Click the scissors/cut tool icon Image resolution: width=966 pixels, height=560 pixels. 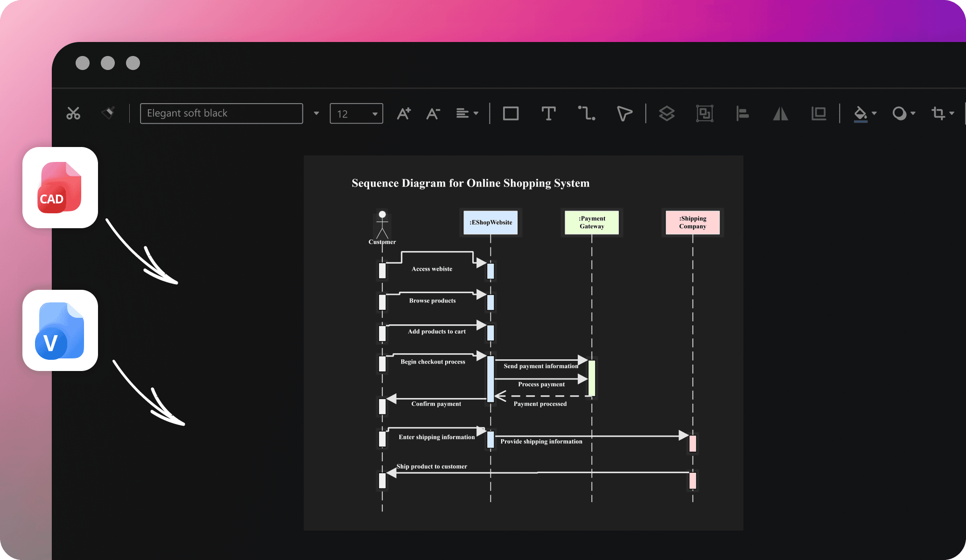click(x=73, y=112)
